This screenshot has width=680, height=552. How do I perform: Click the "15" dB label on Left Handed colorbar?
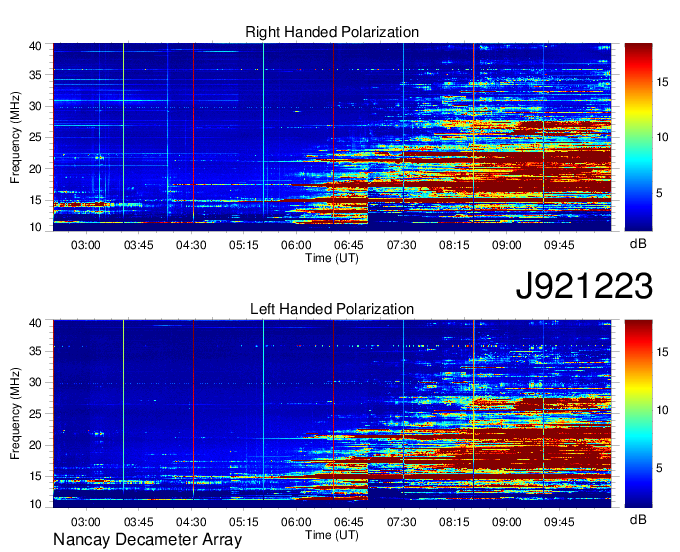(662, 352)
